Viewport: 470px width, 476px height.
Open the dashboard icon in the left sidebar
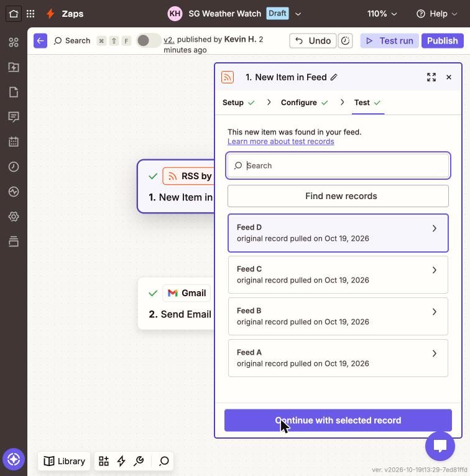(x=14, y=42)
